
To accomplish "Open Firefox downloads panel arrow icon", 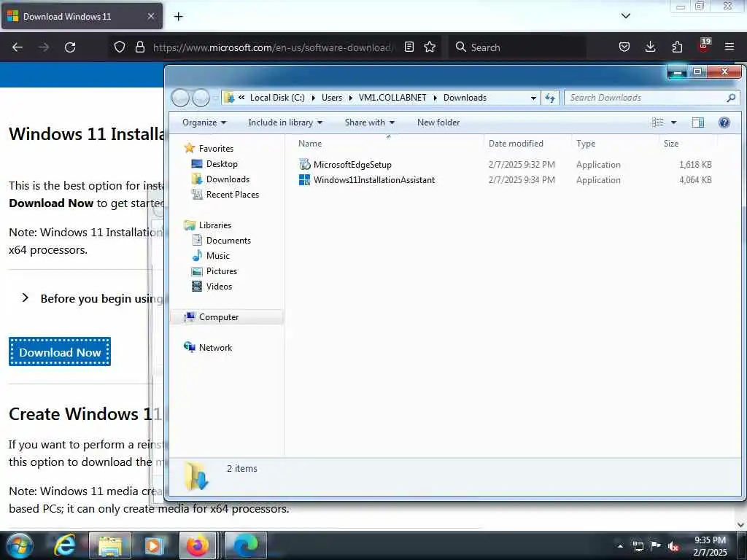I will pyautogui.click(x=650, y=47).
